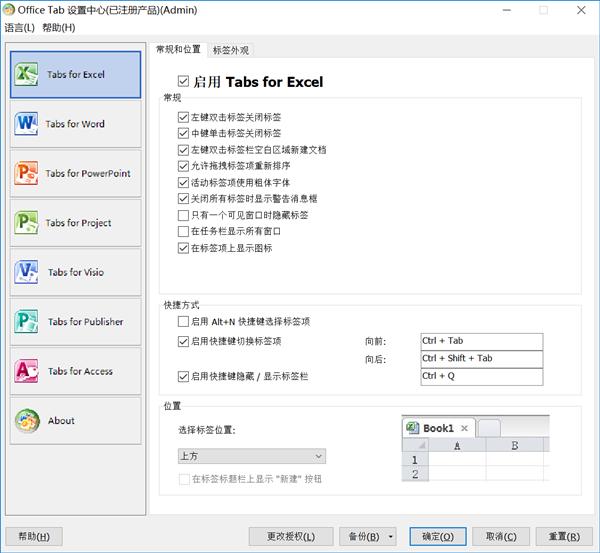Click the blank new tab in the preview
Viewport: 600px width, 553px height.
(489, 428)
